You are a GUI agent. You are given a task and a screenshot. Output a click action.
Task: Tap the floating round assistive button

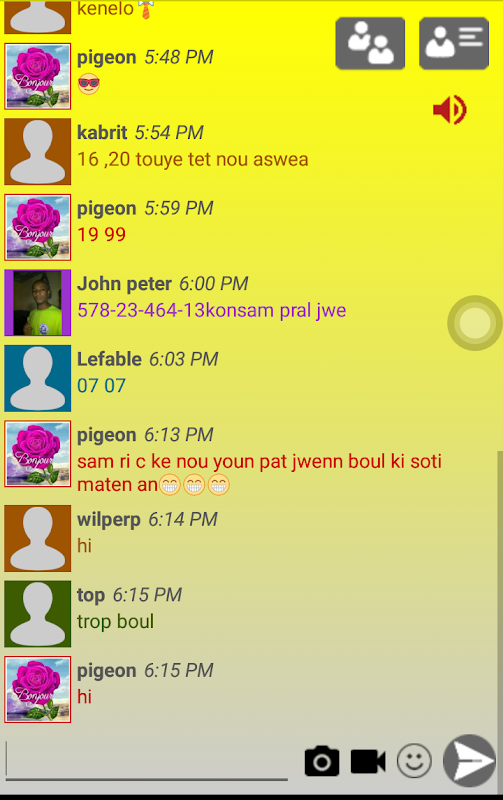pyautogui.click(x=475, y=323)
